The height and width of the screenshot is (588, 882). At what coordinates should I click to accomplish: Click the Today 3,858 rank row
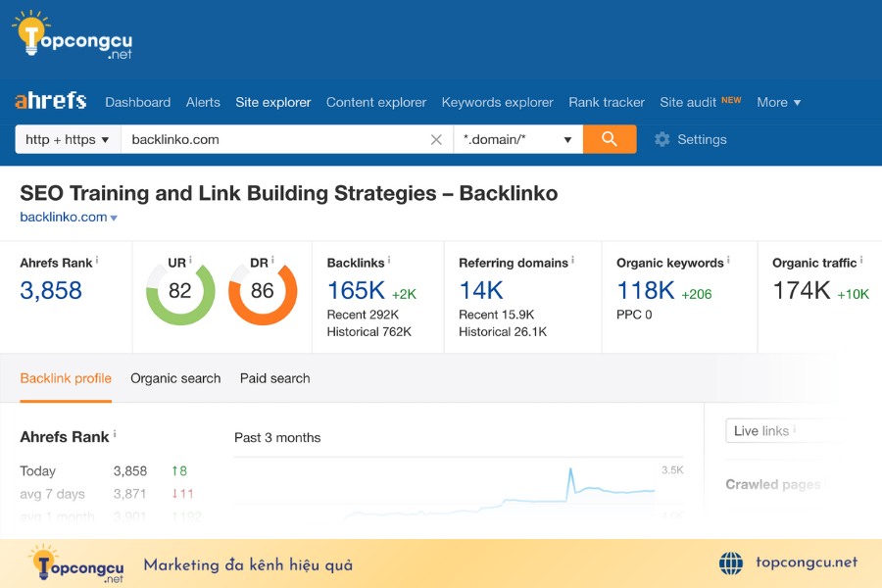pyautogui.click(x=104, y=471)
